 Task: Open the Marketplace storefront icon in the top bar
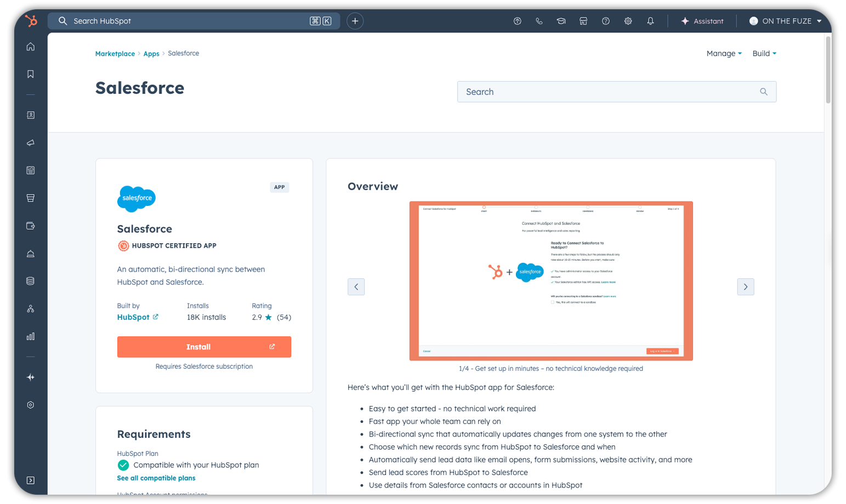pos(583,21)
